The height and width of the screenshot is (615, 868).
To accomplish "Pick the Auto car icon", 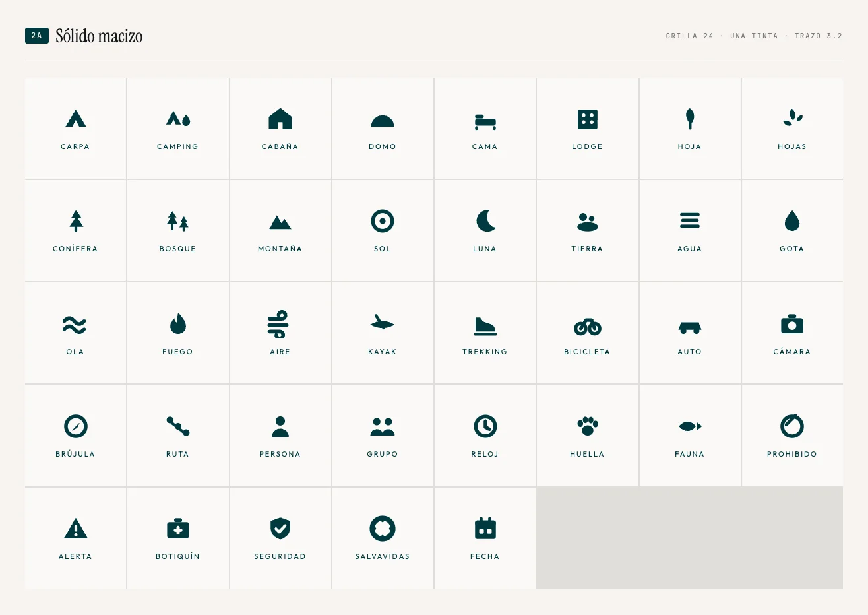I will tap(690, 327).
